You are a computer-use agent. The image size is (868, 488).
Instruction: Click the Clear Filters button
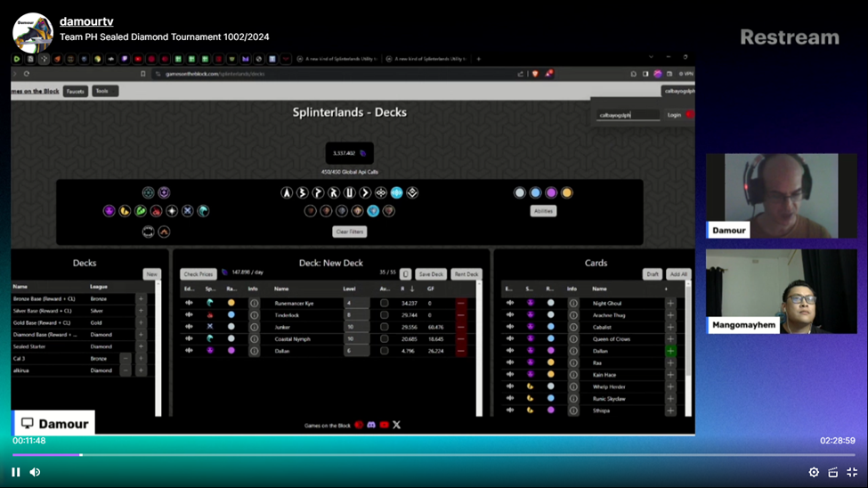(x=350, y=232)
